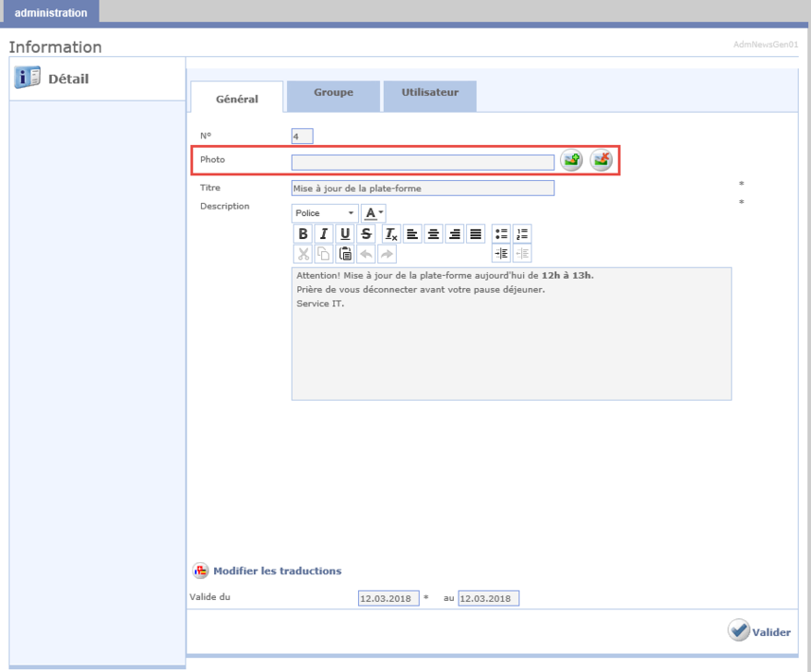Insert a numbered list

(x=522, y=234)
